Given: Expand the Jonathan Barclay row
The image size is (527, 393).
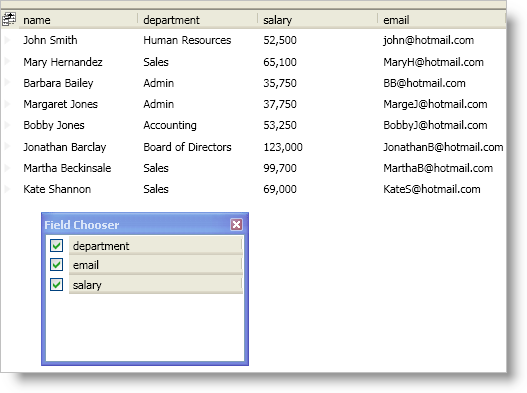Looking at the screenshot, I should [x=7, y=147].
